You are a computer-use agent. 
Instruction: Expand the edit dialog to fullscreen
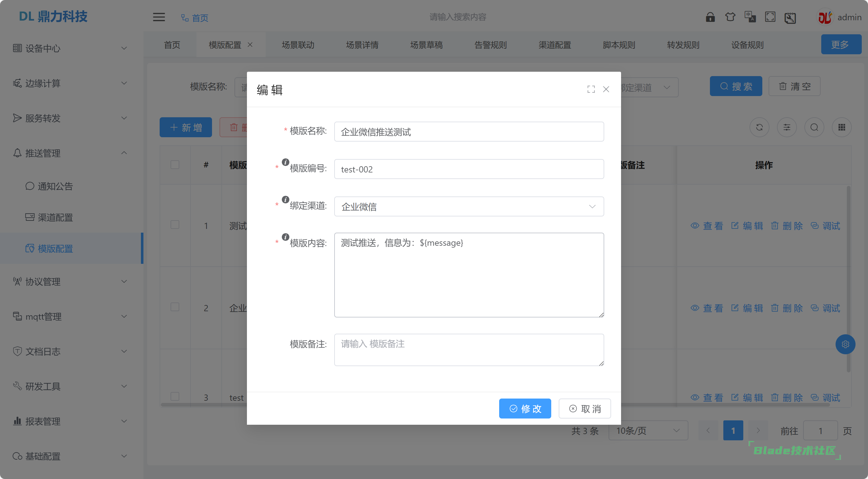[x=591, y=89]
